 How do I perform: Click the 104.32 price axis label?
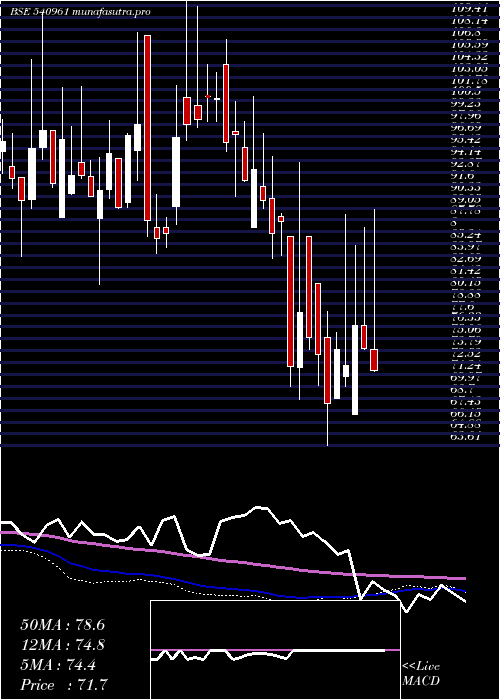pyautogui.click(x=466, y=57)
